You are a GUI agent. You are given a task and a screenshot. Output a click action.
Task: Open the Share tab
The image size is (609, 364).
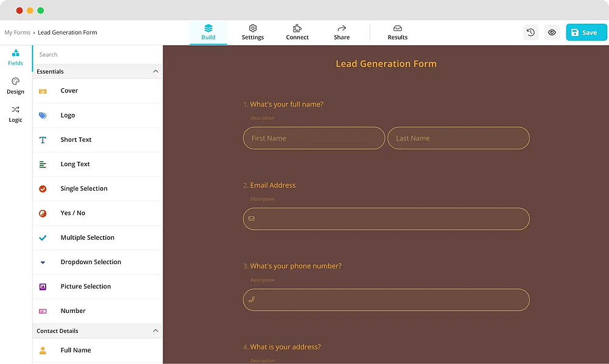pyautogui.click(x=342, y=33)
